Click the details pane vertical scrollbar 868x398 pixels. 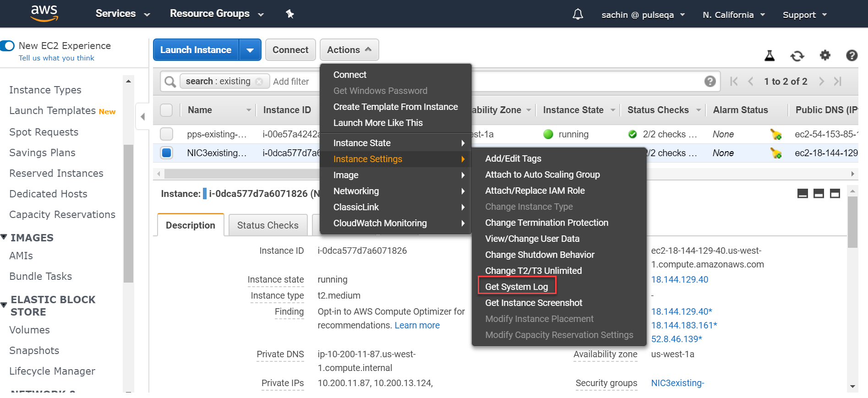852,222
